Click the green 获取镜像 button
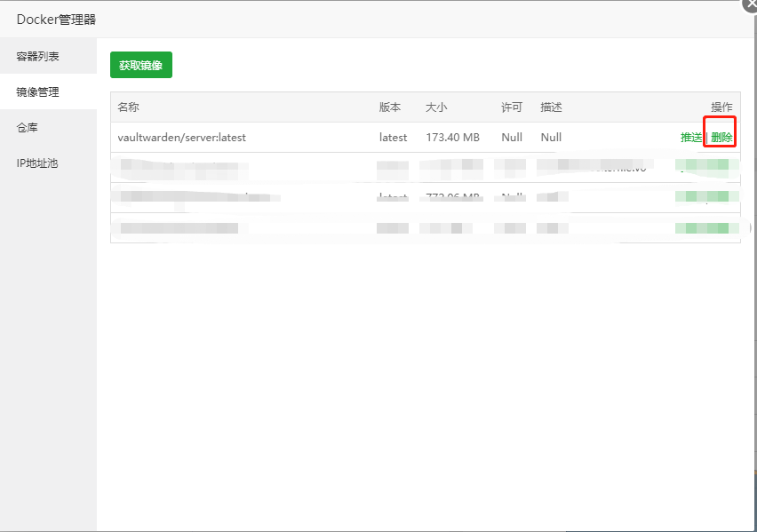Viewport: 757px width, 532px height. 141,65
